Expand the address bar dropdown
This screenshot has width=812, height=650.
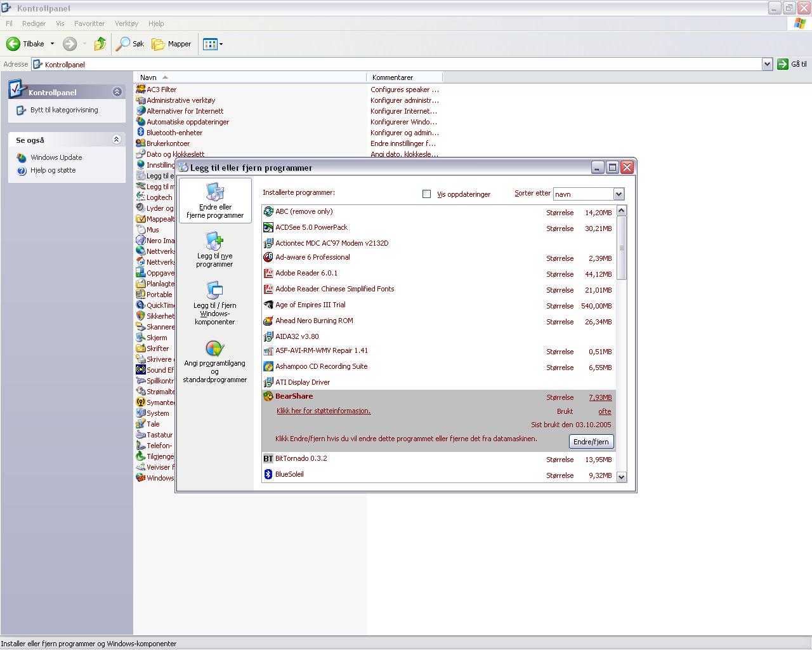pyautogui.click(x=767, y=64)
